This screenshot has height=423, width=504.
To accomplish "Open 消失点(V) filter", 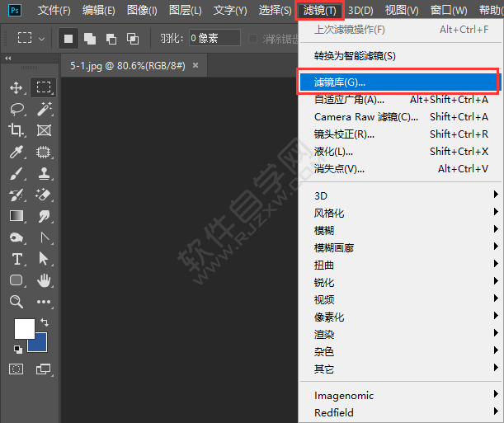I will click(401, 168).
